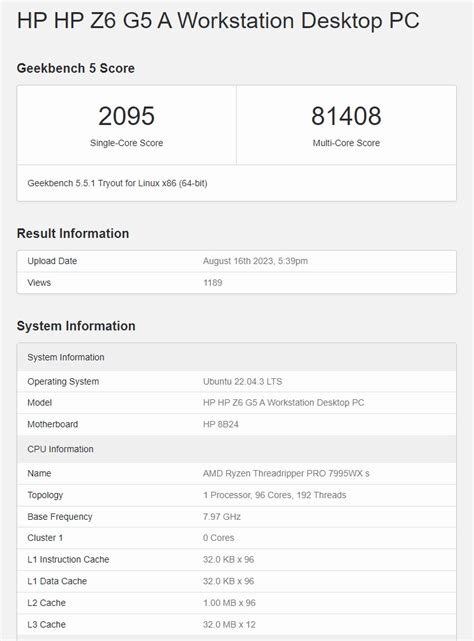474x641 pixels.
Task: Click the L2 Cache value 1.00 MB x 96
Action: [x=229, y=603]
